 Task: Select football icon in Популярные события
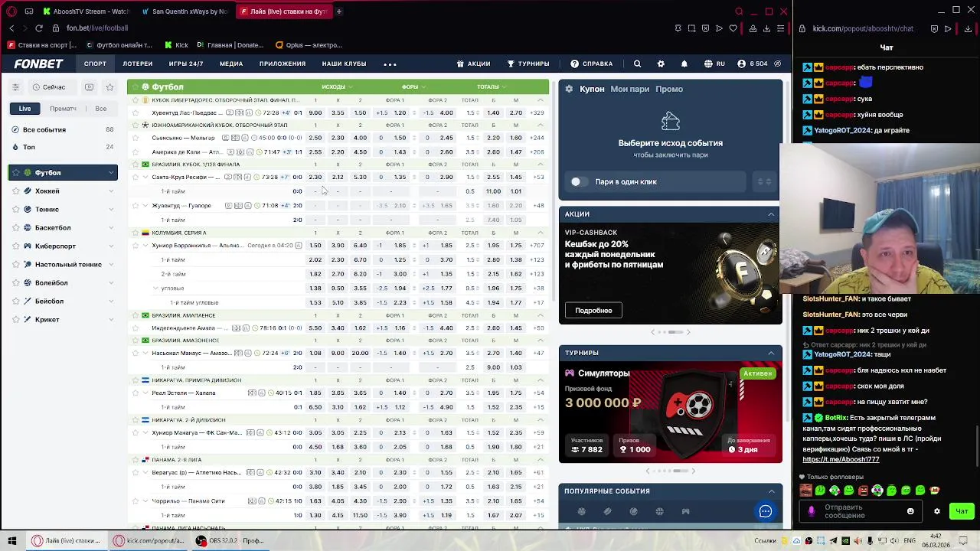(x=581, y=511)
